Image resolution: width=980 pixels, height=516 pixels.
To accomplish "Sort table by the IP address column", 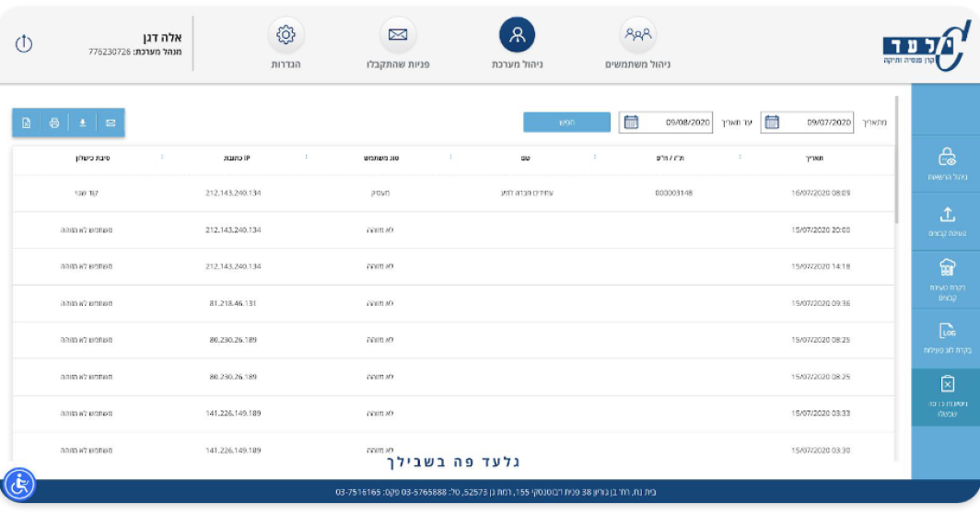I will 234,158.
